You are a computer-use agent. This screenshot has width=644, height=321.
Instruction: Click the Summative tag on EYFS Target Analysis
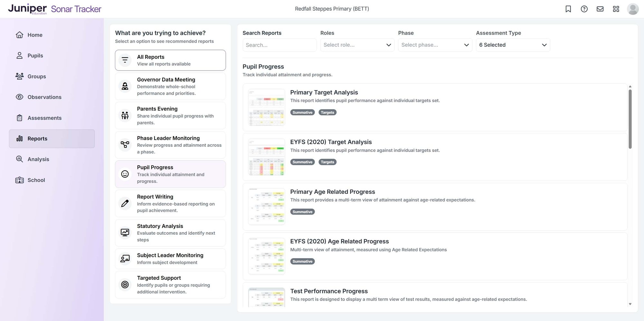[x=302, y=162]
